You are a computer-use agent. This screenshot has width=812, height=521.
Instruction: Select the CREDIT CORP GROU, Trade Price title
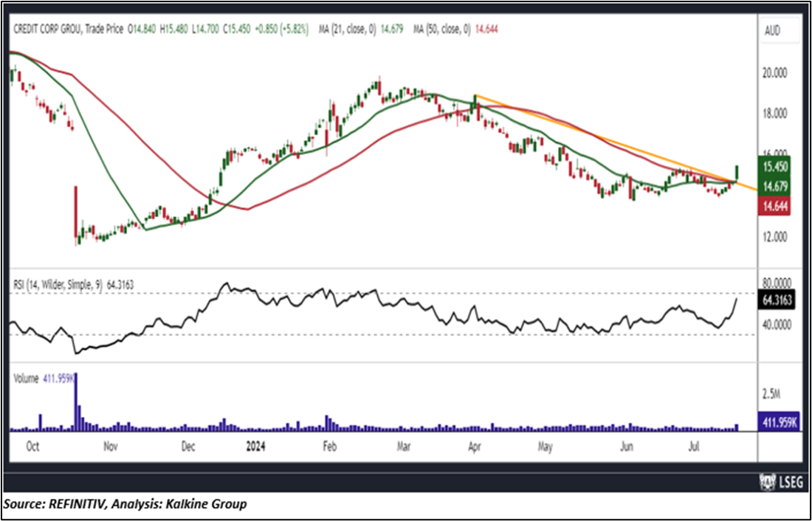pos(67,30)
